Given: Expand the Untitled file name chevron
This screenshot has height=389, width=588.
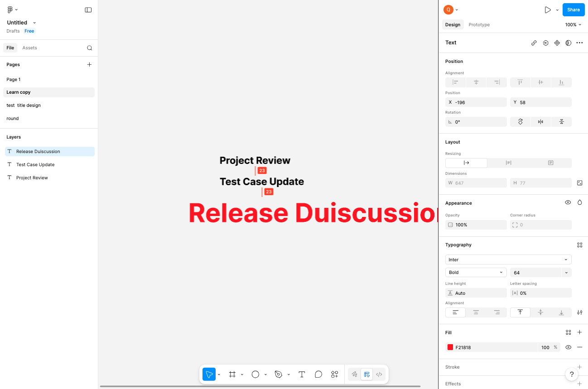Looking at the screenshot, I should (x=34, y=23).
